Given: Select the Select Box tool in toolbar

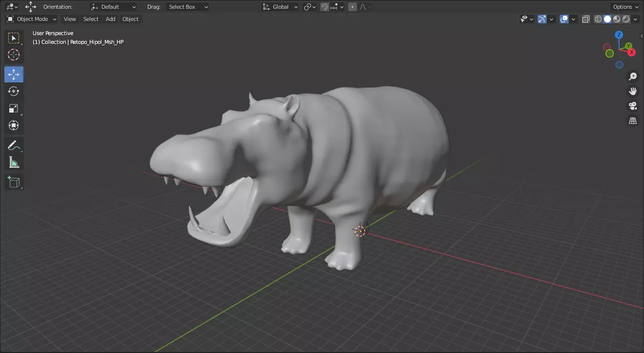Looking at the screenshot, I should pyautogui.click(x=14, y=38).
